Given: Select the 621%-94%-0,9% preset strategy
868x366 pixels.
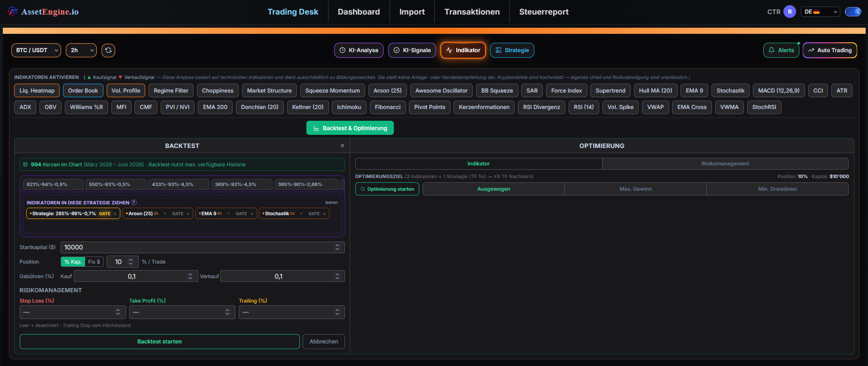Looking at the screenshot, I should (53, 184).
